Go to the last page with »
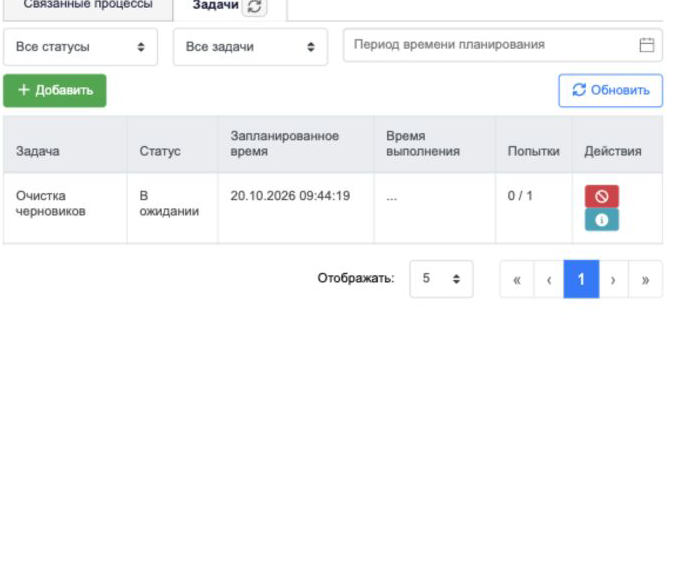 pos(645,279)
